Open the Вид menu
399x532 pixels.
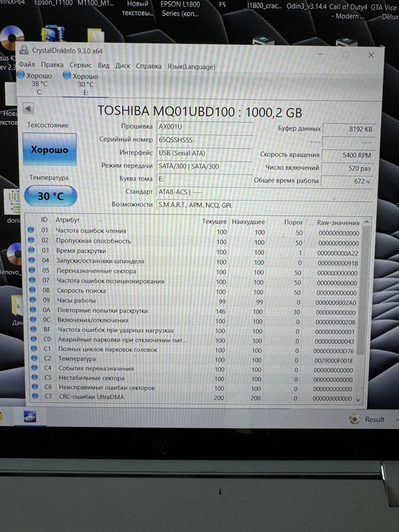[x=104, y=65]
